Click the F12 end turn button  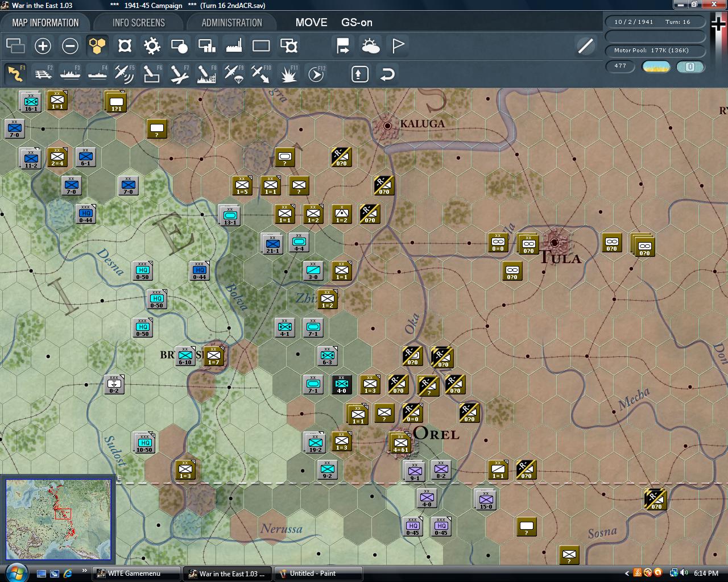[x=316, y=74]
